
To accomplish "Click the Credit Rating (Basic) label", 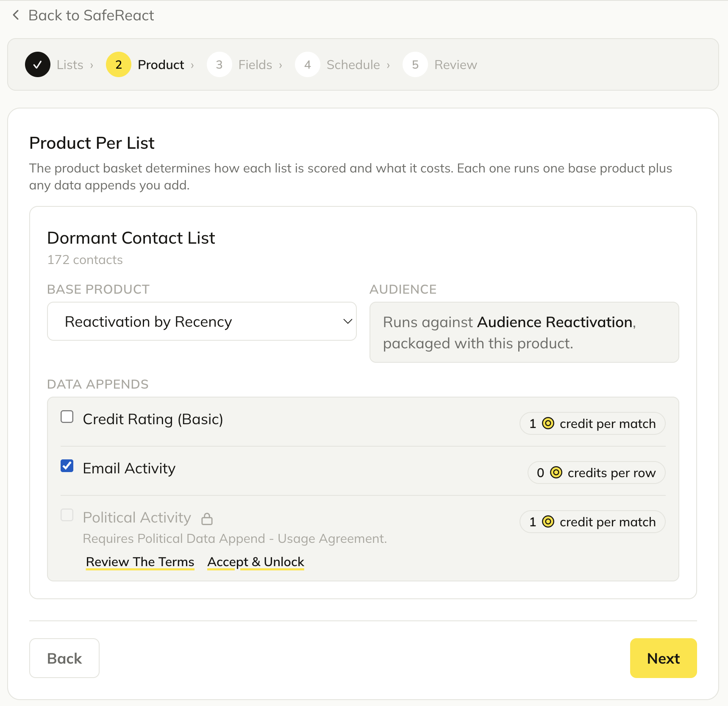I will tap(153, 419).
